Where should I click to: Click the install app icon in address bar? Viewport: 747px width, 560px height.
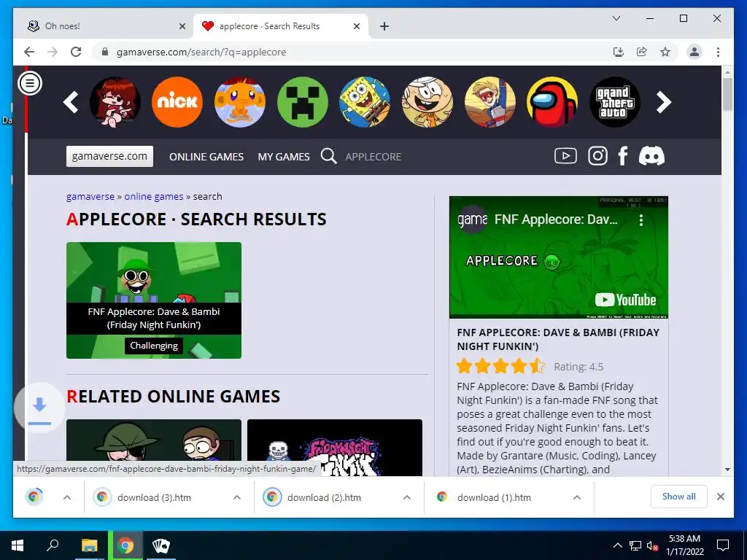coord(619,52)
